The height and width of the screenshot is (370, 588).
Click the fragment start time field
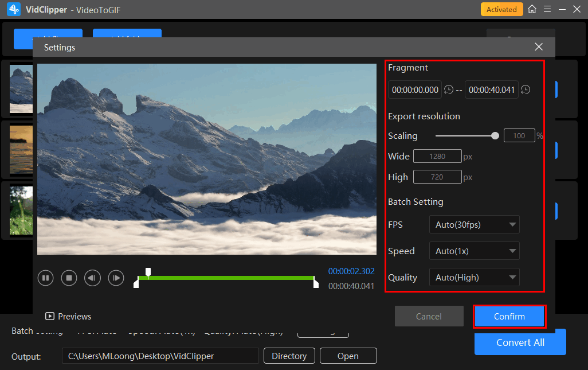[x=415, y=90]
